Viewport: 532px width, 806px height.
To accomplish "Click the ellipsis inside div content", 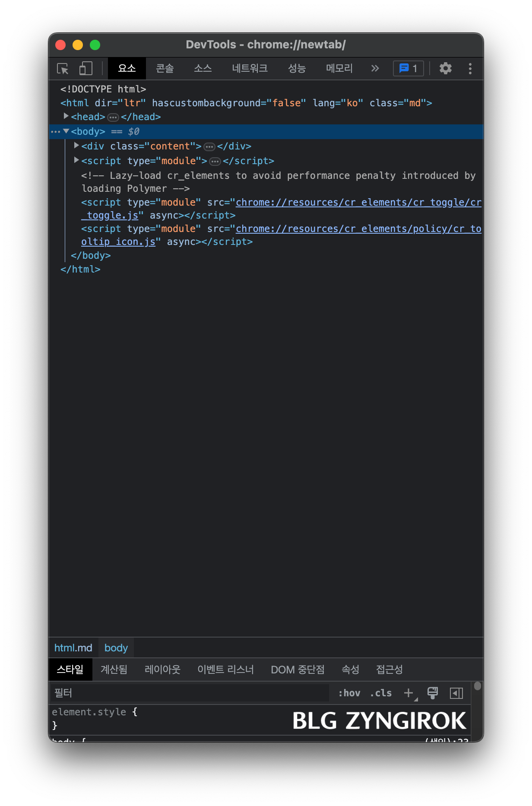I will [x=209, y=147].
